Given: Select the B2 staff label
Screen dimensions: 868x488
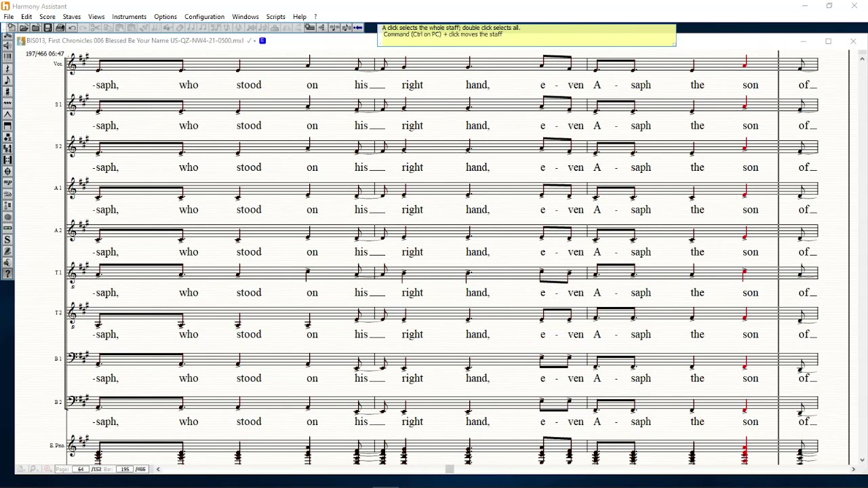Looking at the screenshot, I should coord(58,402).
